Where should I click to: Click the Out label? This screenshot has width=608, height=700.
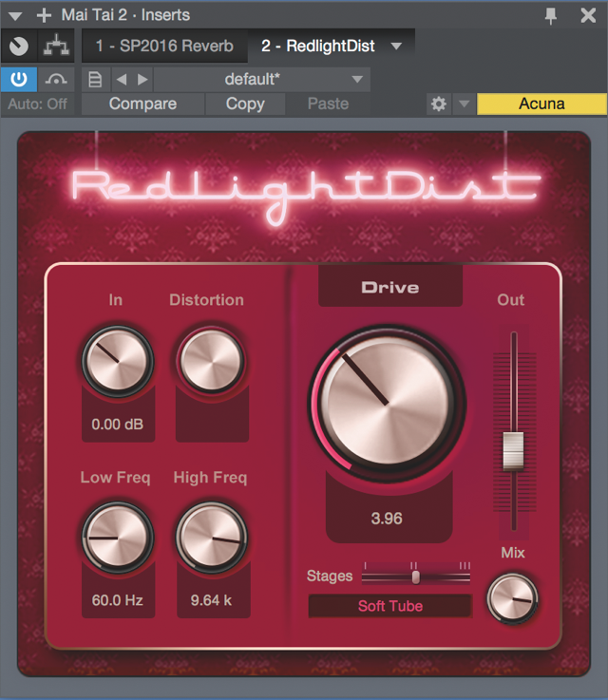[511, 299]
